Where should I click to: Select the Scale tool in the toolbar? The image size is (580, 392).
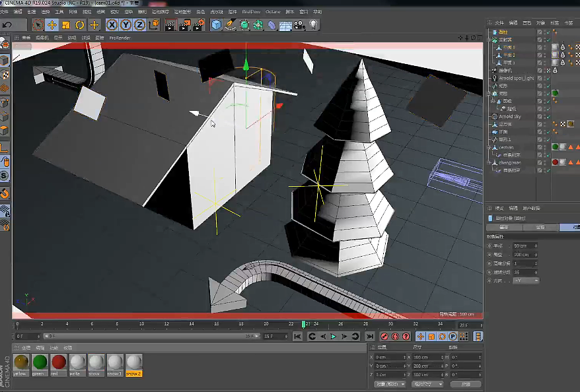[x=65, y=24]
